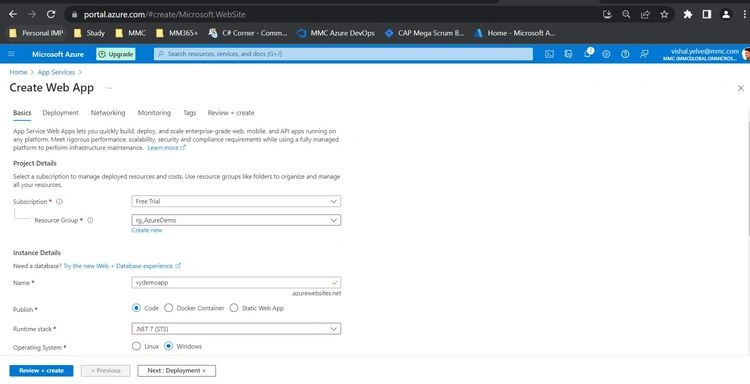Toggle the browser side panel icon
The height and width of the screenshot is (384, 750).
click(x=706, y=14)
